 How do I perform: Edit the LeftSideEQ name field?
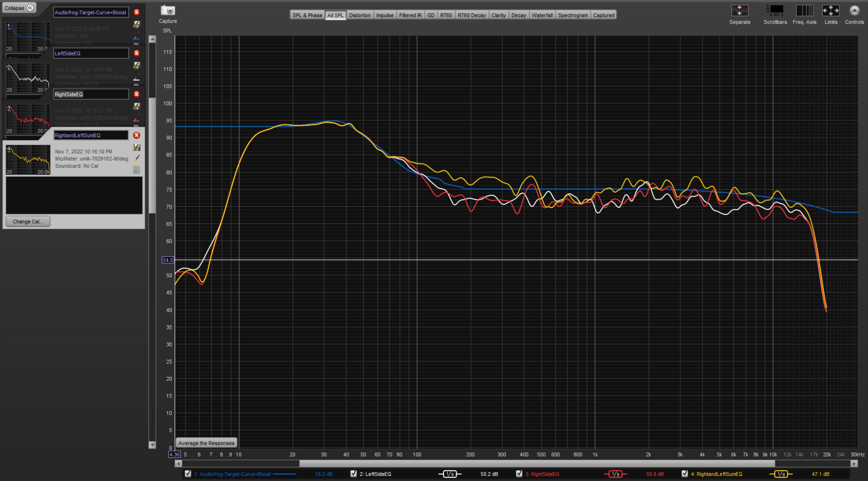coord(91,53)
